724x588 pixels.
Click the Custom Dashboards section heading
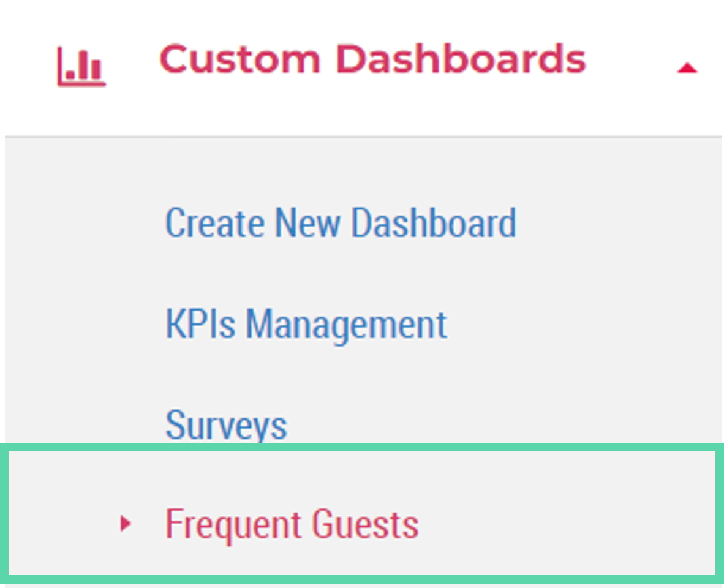pos(372,59)
